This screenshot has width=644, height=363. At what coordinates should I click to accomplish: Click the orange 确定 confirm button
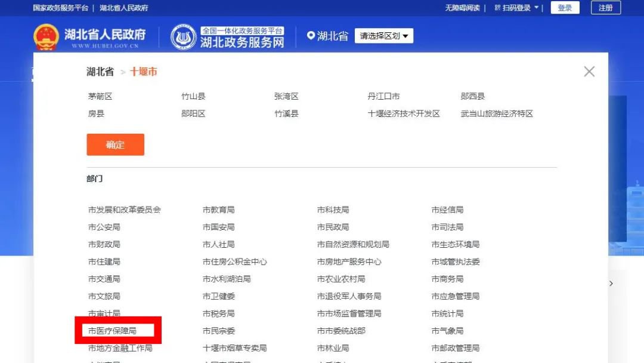(116, 144)
